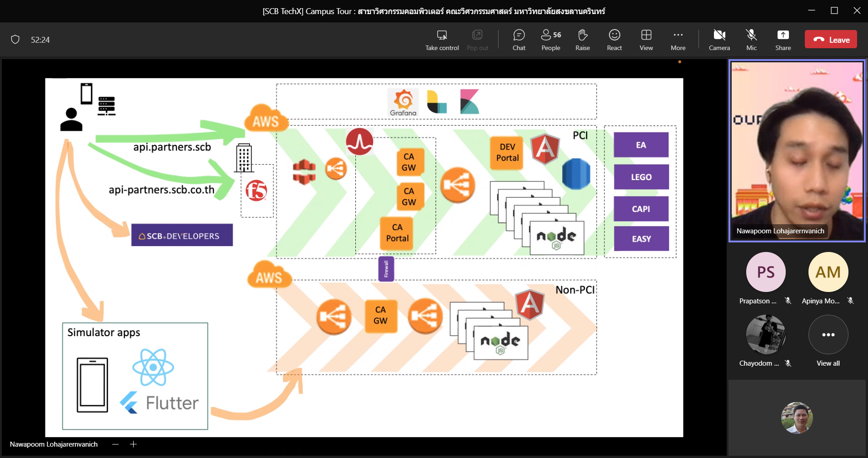Open the Chat panel
This screenshot has height=458, width=868.
point(519,40)
